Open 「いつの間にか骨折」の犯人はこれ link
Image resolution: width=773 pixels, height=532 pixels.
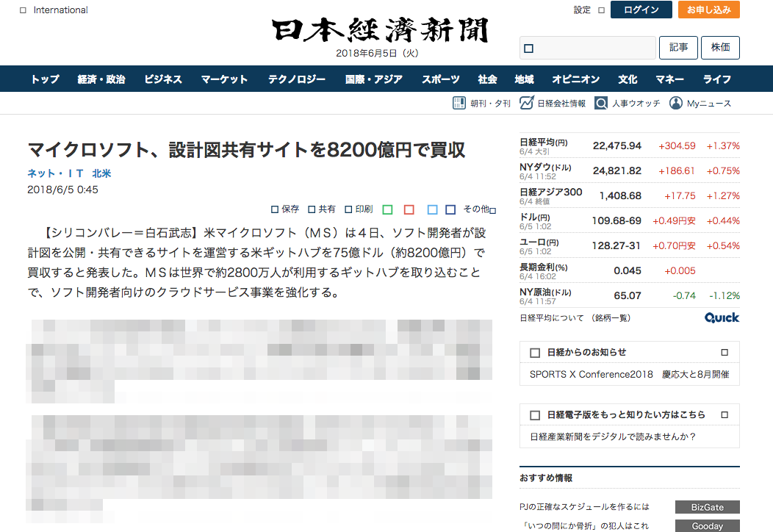click(x=585, y=526)
